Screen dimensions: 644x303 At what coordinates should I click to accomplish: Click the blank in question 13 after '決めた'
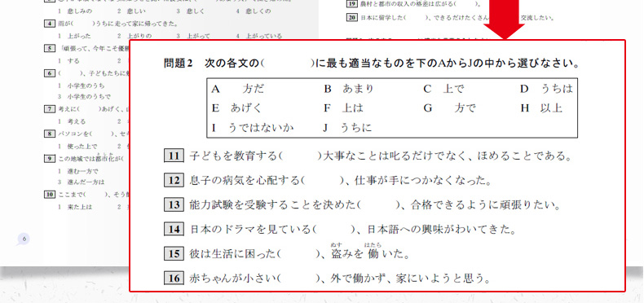coord(378,205)
